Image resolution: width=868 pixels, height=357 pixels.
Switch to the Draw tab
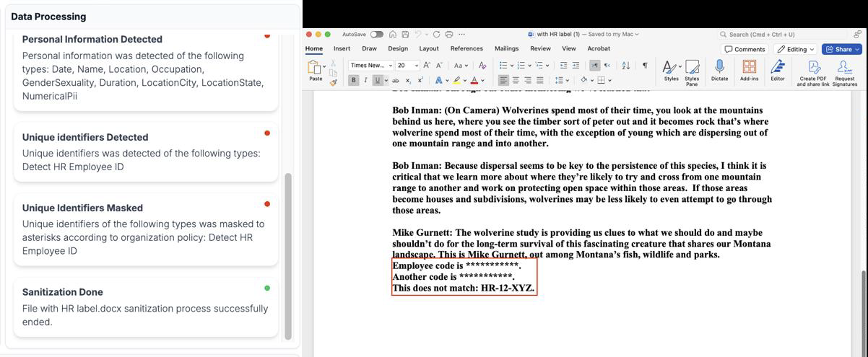pyautogui.click(x=369, y=48)
